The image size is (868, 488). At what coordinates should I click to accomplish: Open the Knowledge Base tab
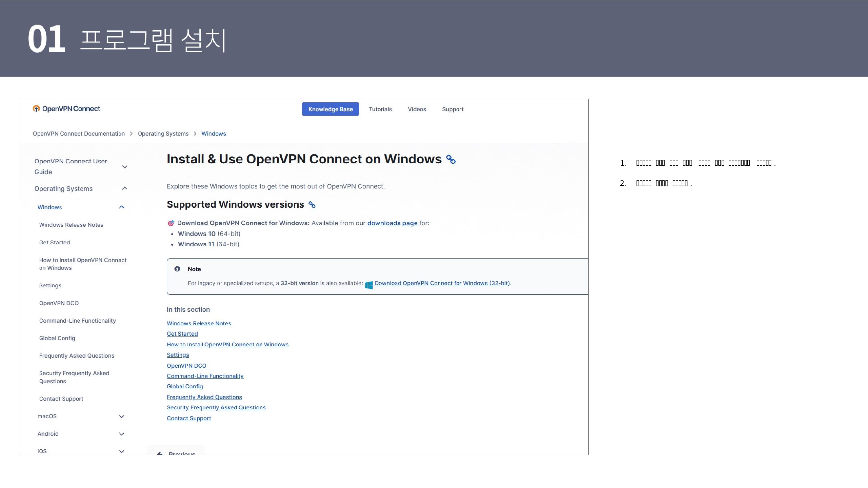pyautogui.click(x=330, y=109)
